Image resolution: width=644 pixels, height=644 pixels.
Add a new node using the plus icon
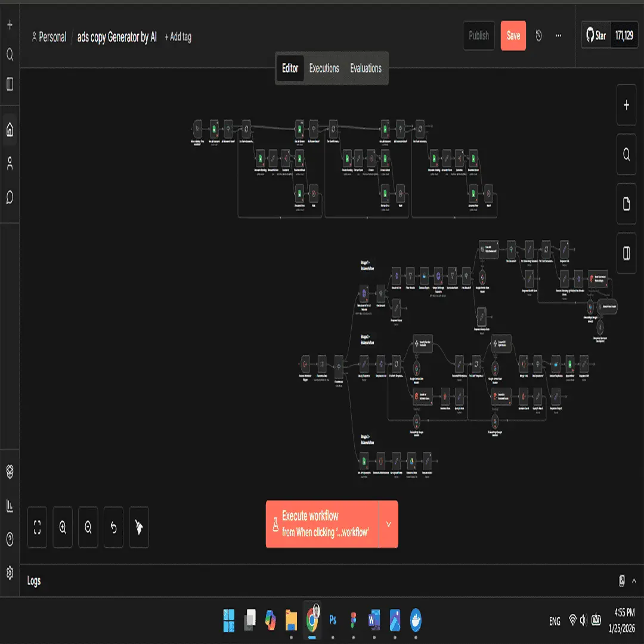[x=626, y=106]
